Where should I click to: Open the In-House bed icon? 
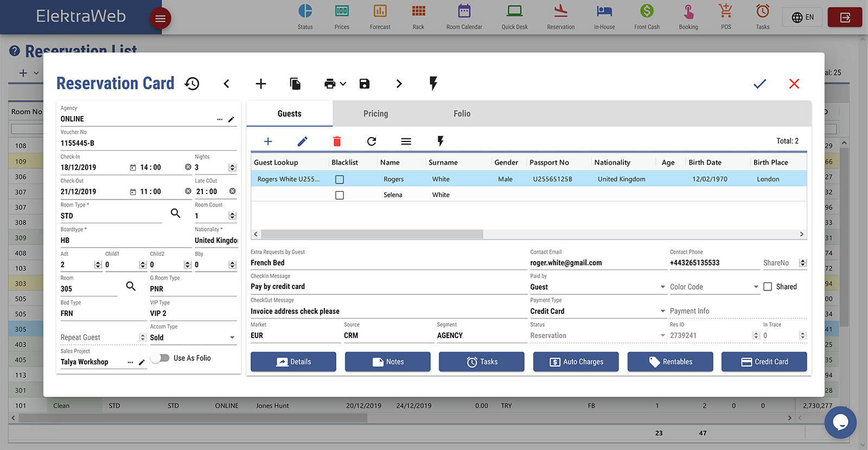[604, 11]
